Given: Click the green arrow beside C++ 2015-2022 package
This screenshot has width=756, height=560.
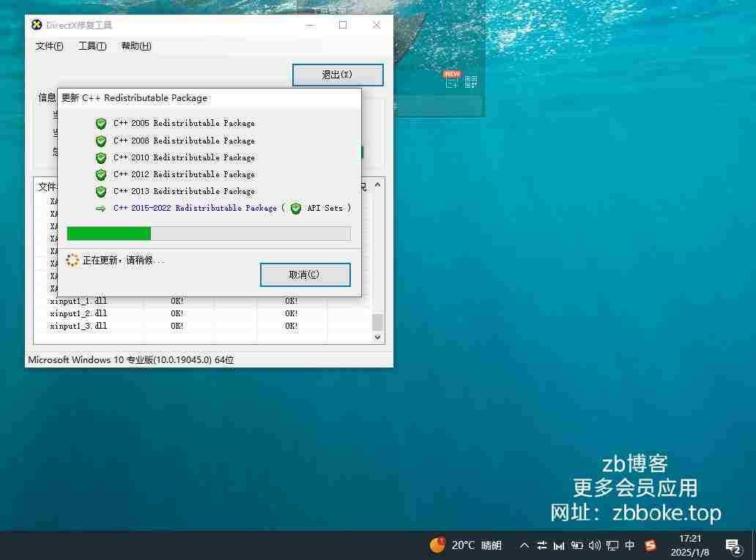Looking at the screenshot, I should pos(100,209).
